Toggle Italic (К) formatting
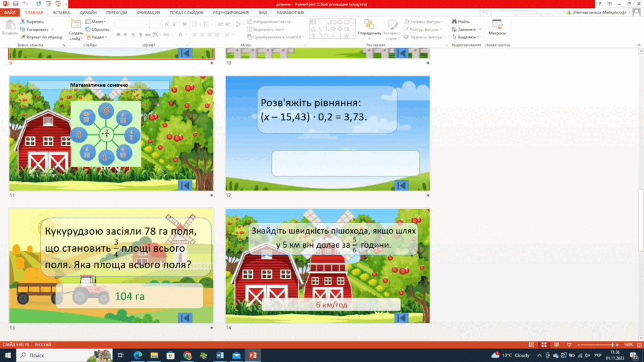 (x=125, y=35)
